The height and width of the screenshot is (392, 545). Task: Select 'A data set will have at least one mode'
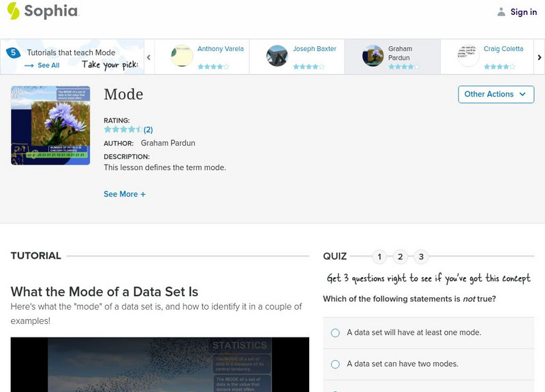[335, 333]
